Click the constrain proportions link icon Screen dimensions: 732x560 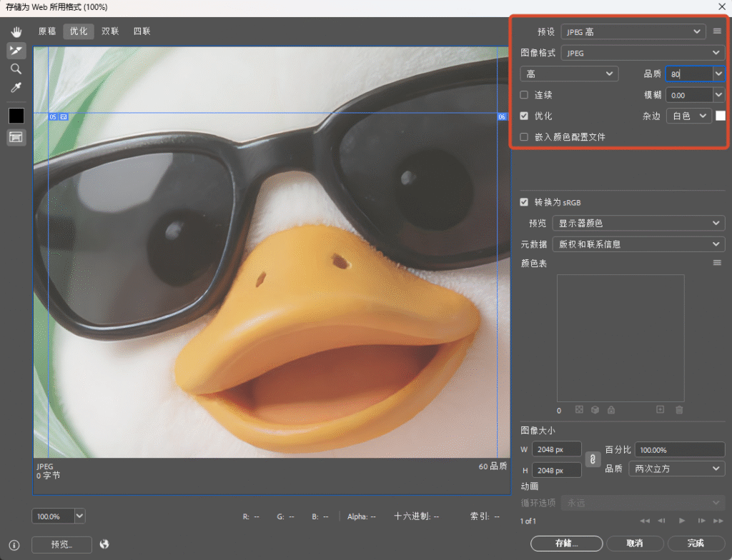point(593,459)
